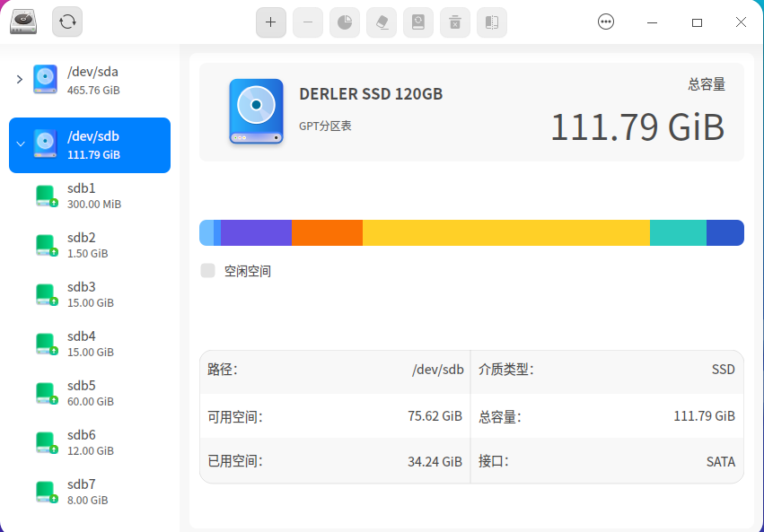Collapse the /dev/sdb disk tree
The image size is (764, 532).
(x=21, y=144)
